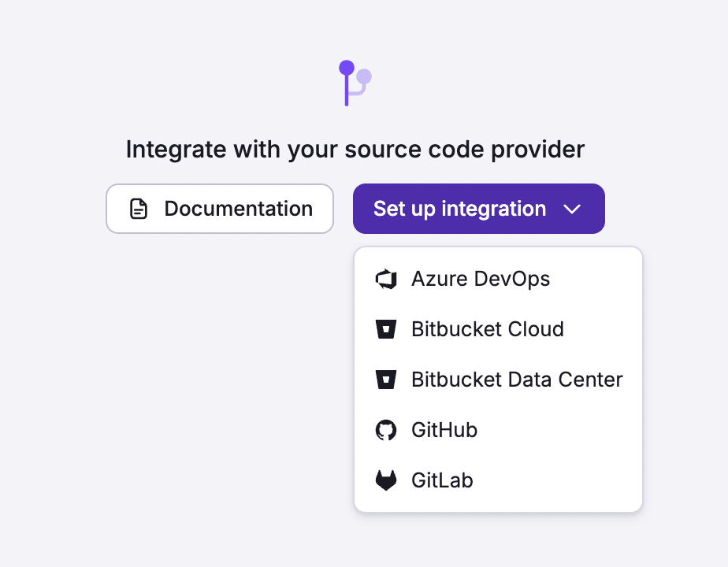This screenshot has height=567, width=728.
Task: Click the Bitbucket Cloud bucket icon
Action: (x=387, y=329)
